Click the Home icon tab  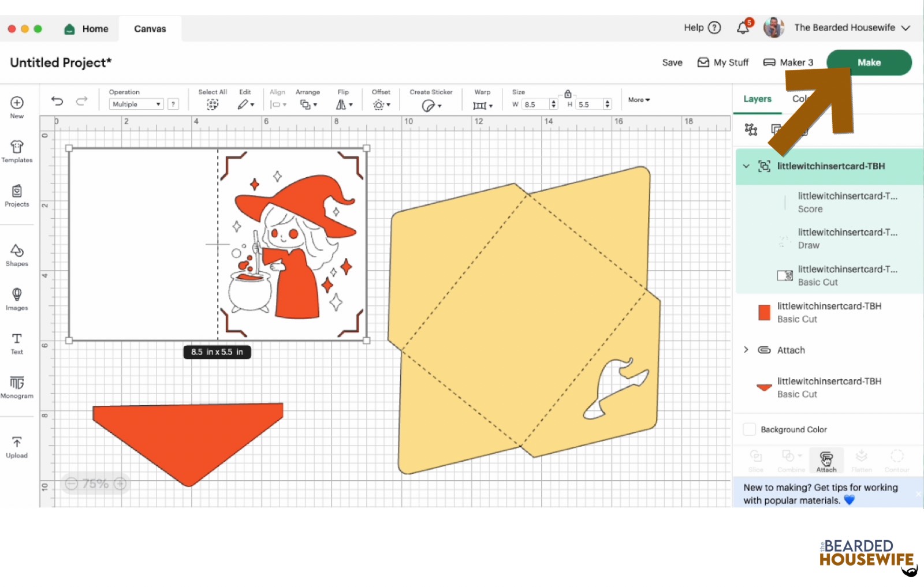(x=87, y=29)
